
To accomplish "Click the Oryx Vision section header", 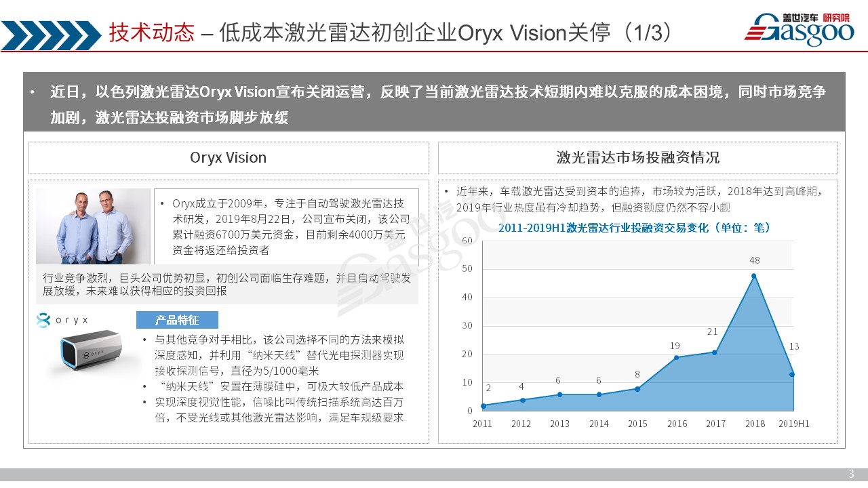I will pos(229,158).
